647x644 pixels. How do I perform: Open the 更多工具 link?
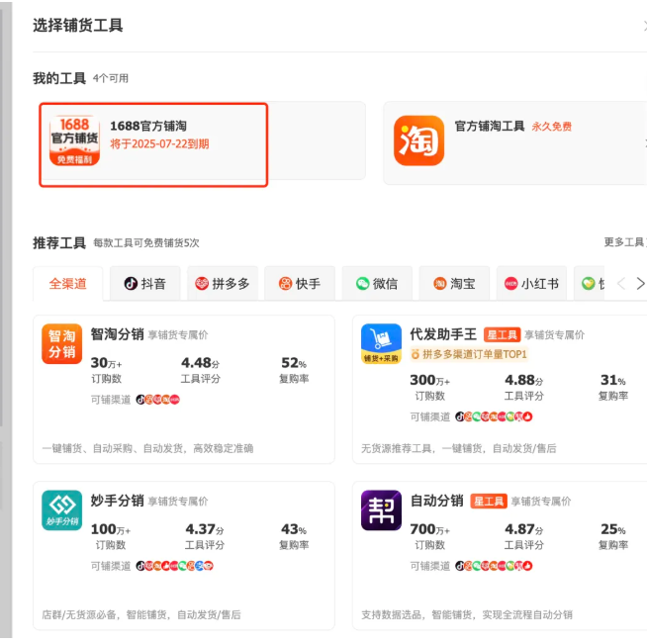point(624,242)
